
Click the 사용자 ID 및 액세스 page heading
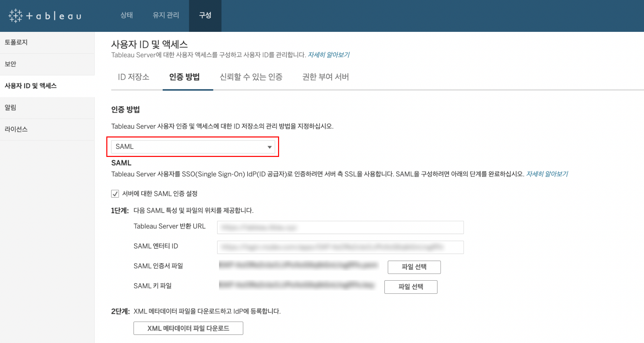[x=149, y=44]
